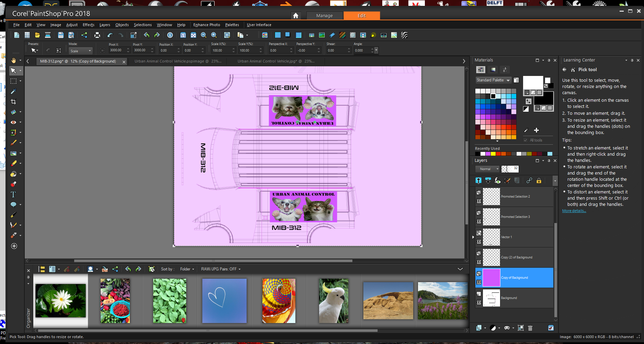Viewport: 644px width, 344px height.
Task: Select the cockatoo thumbnail in Organizer
Action: 334,301
